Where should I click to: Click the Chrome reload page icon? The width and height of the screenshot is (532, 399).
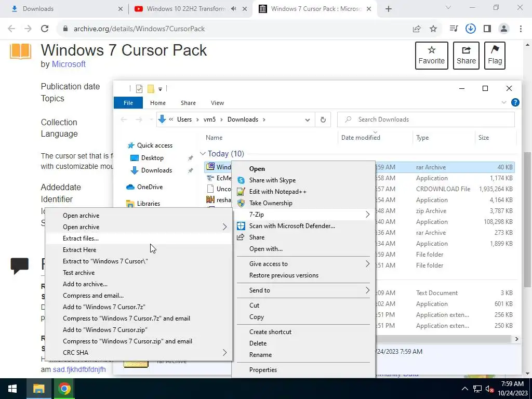pos(45,29)
